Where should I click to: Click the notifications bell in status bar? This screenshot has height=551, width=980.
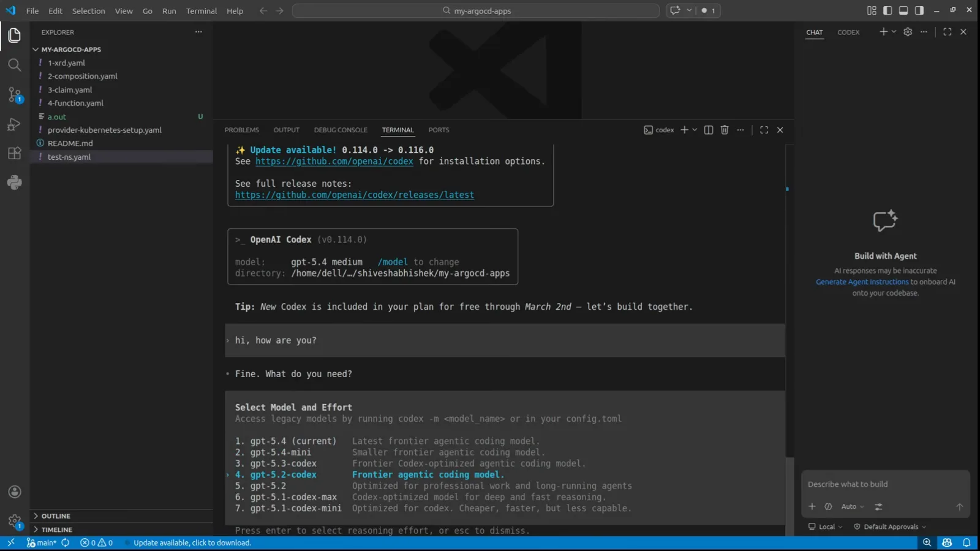[x=967, y=542]
